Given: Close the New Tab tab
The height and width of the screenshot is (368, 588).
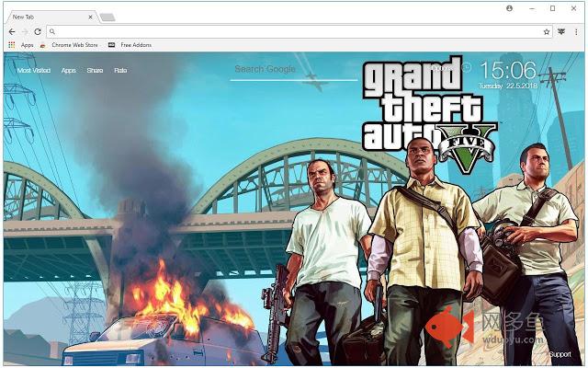Looking at the screenshot, I should (90, 17).
